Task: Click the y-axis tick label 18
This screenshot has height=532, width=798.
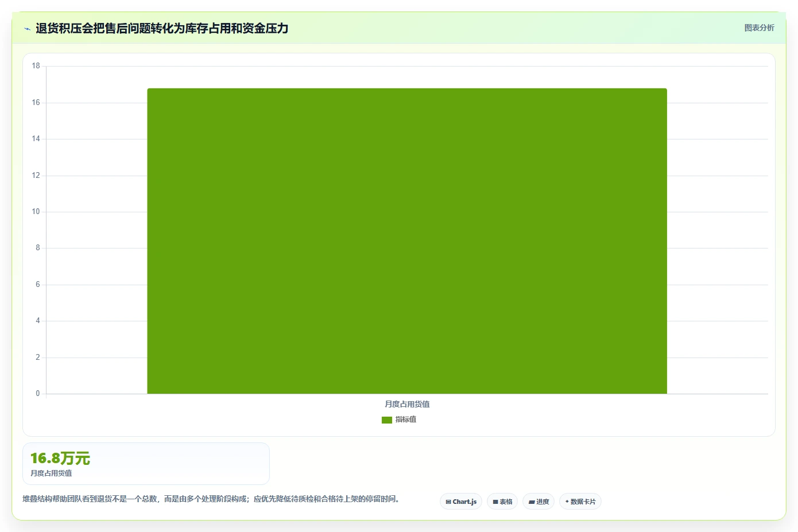Action: [36, 66]
